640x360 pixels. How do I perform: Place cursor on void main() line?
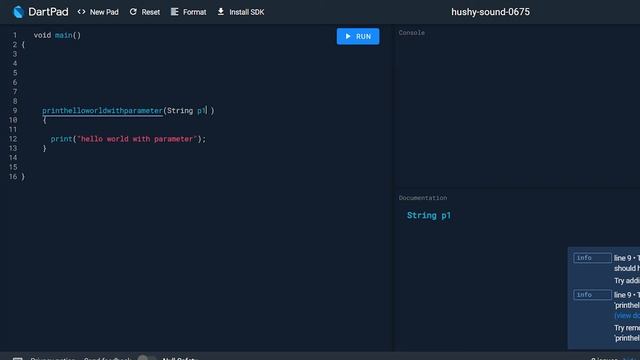(x=57, y=36)
